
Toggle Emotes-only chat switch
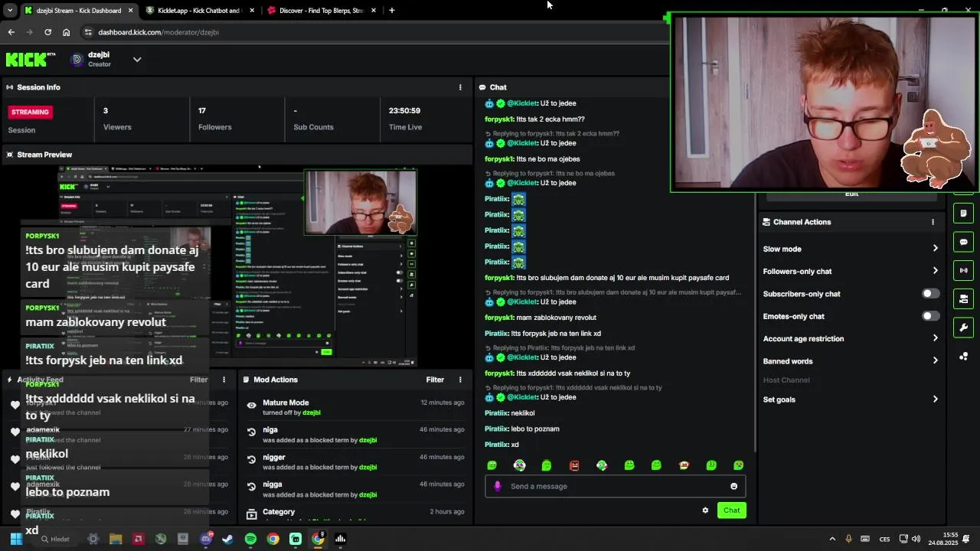coord(930,316)
